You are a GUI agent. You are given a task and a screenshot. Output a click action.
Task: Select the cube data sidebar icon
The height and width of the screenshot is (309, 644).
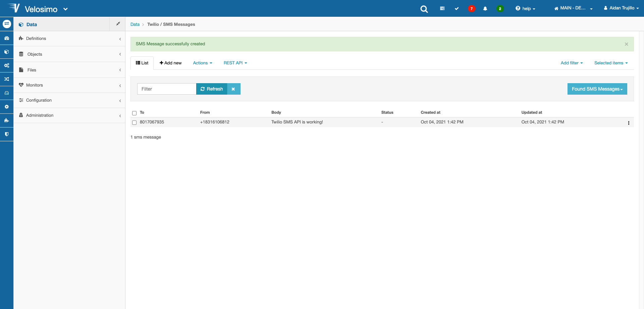click(x=7, y=52)
